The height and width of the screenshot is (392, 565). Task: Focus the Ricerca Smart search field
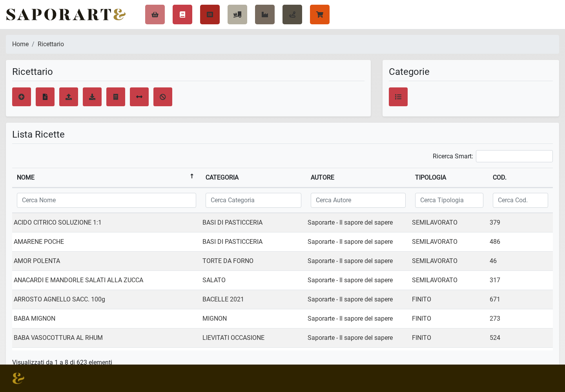pyautogui.click(x=514, y=156)
